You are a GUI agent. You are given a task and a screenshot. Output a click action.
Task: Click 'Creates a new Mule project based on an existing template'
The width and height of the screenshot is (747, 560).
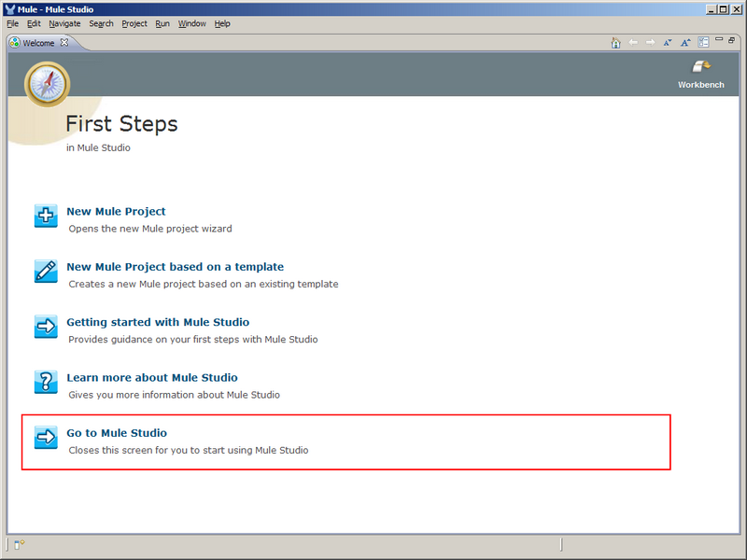click(x=204, y=284)
